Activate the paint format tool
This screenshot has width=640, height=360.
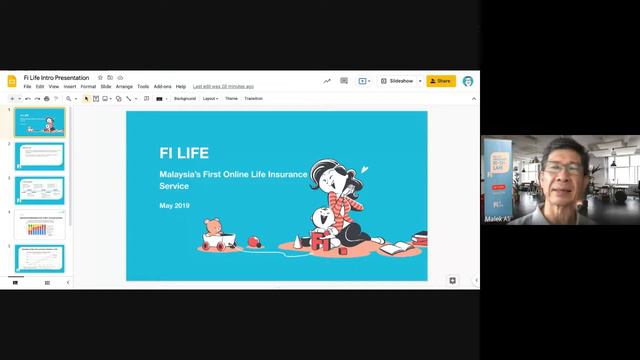[56, 99]
